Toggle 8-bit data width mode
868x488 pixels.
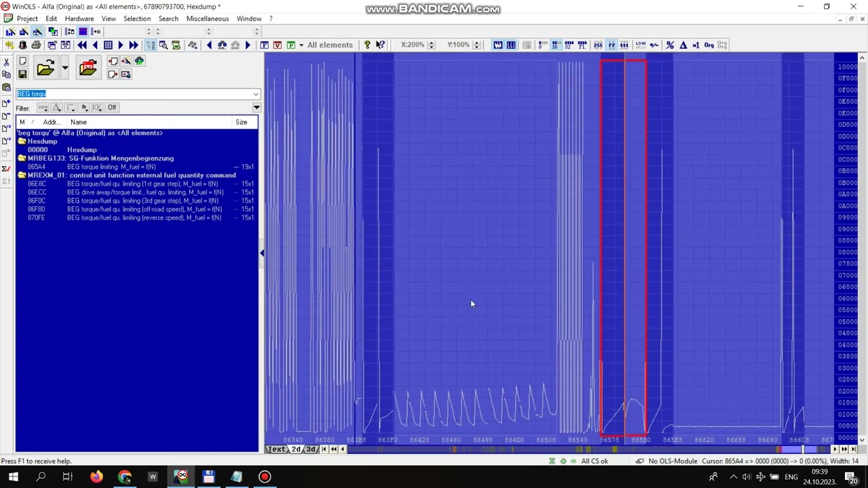542,45
